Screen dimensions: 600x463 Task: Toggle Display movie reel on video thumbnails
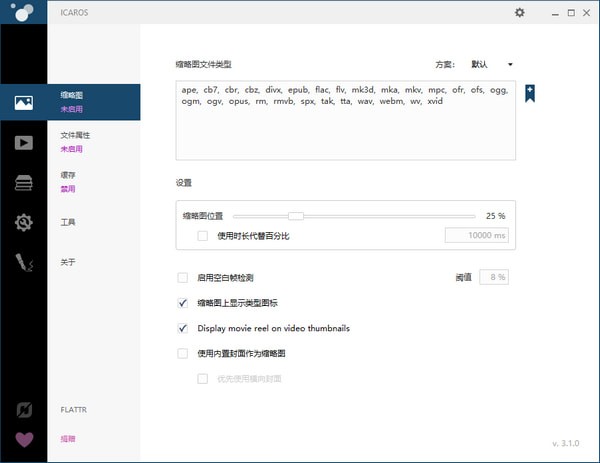(183, 328)
